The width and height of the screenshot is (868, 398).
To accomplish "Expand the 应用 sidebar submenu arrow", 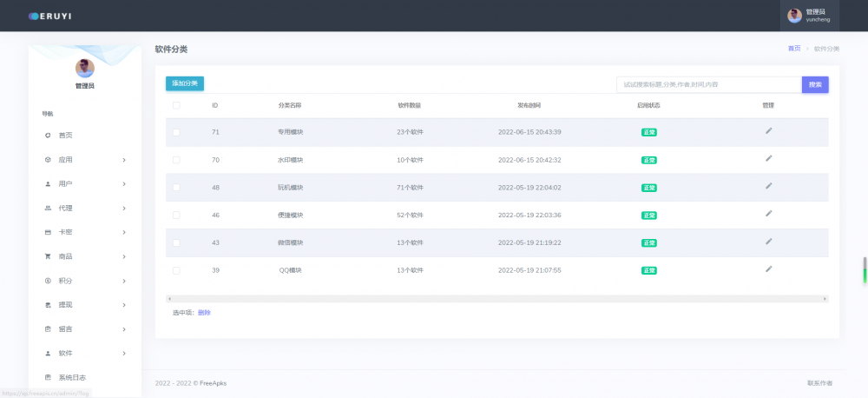I will [x=124, y=160].
